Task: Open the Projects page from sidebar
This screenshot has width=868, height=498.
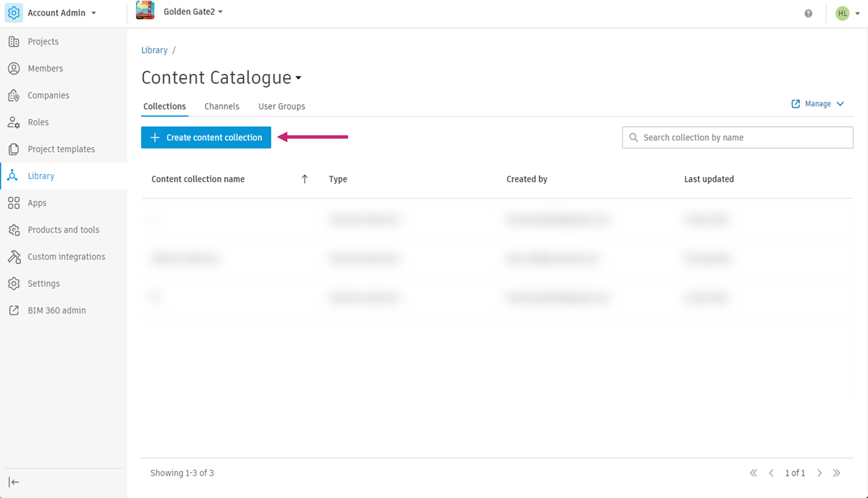Action: [43, 41]
